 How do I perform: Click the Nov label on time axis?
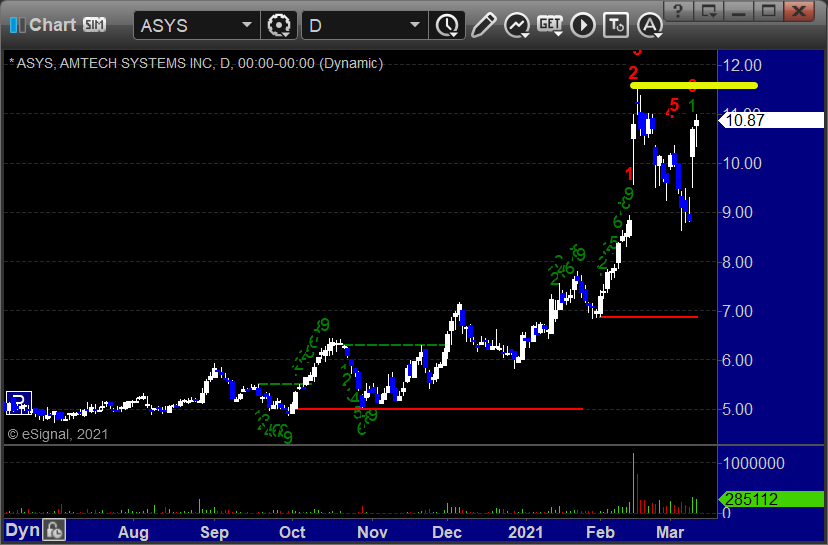[372, 532]
